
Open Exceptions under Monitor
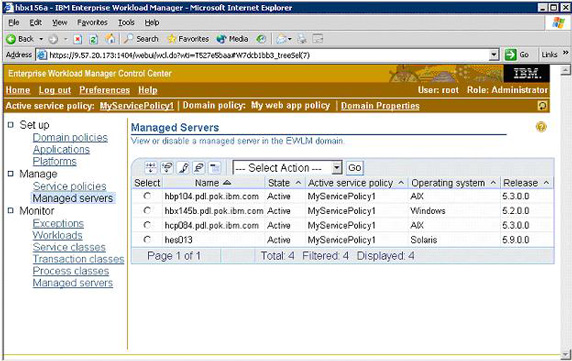[58, 223]
